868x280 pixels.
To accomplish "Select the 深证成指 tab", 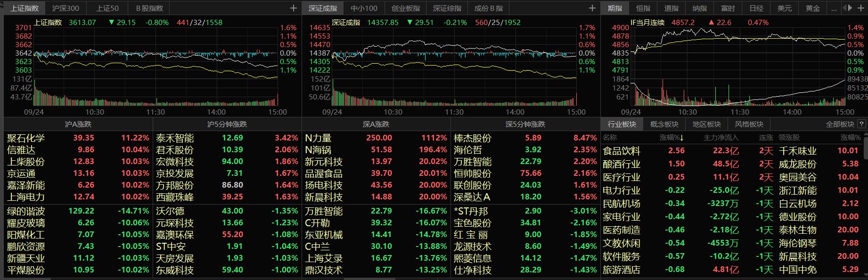I will (x=323, y=8).
